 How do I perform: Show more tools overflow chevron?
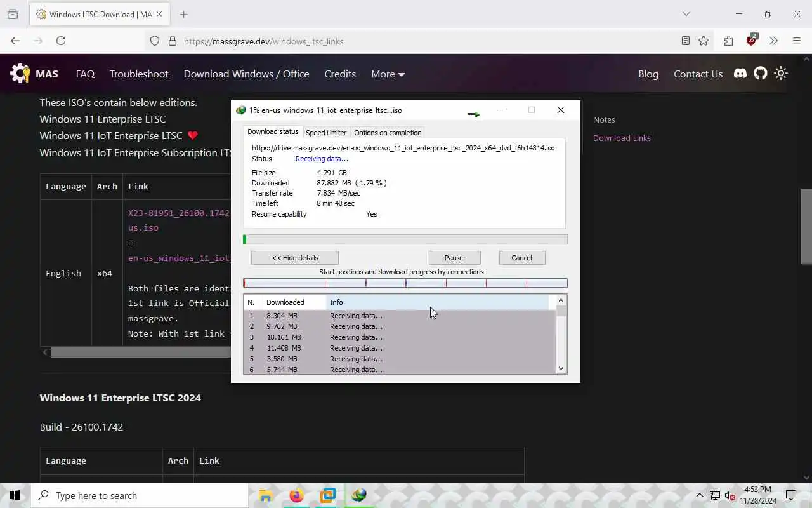point(773,41)
